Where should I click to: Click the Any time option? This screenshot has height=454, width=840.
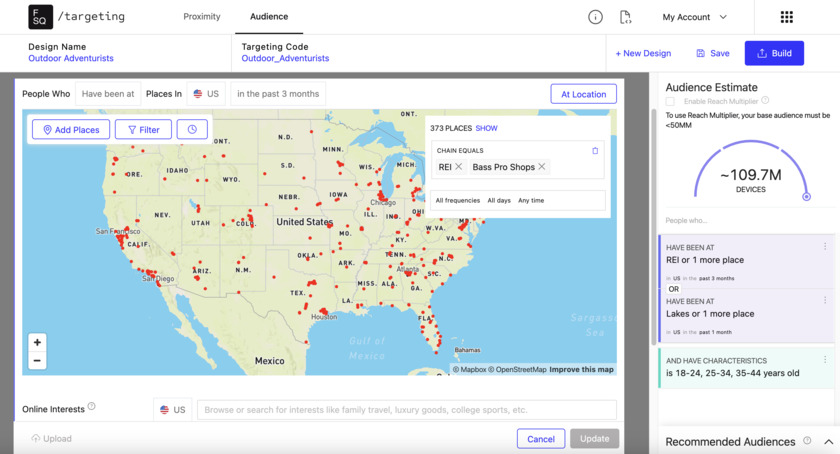point(531,200)
